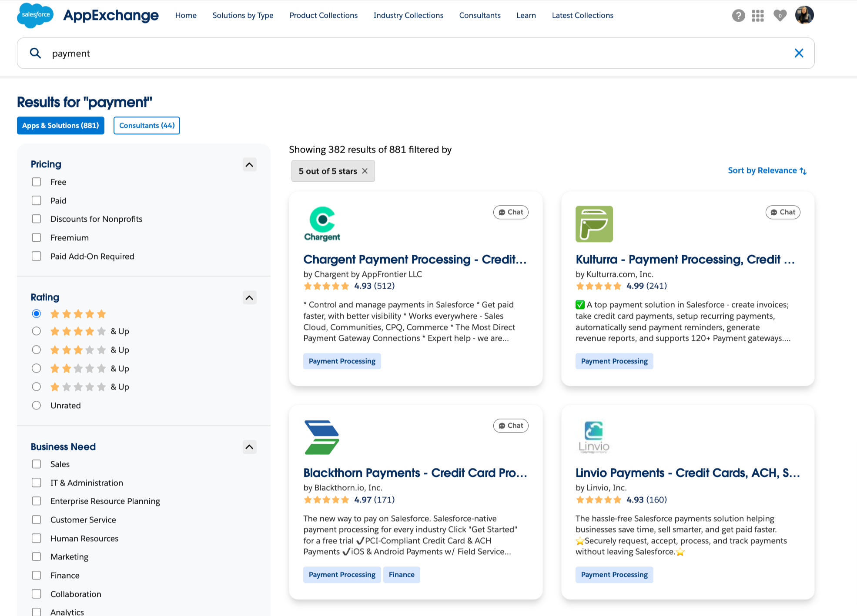Open the Consultants nav item
The width and height of the screenshot is (857, 616).
tap(480, 15)
